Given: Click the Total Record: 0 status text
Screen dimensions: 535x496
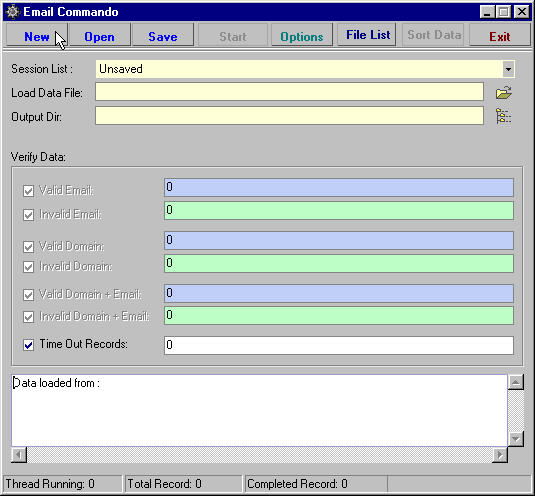Looking at the screenshot, I should (164, 484).
